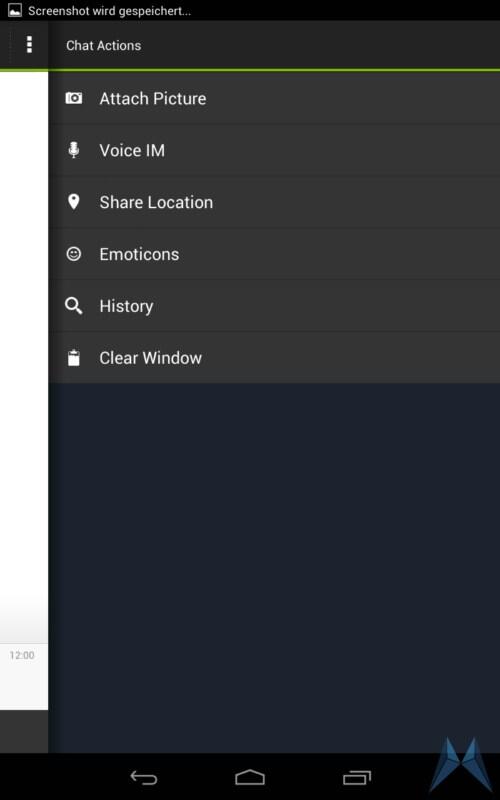Image resolution: width=500 pixels, height=800 pixels.
Task: Tap the Android home button
Action: click(x=250, y=778)
